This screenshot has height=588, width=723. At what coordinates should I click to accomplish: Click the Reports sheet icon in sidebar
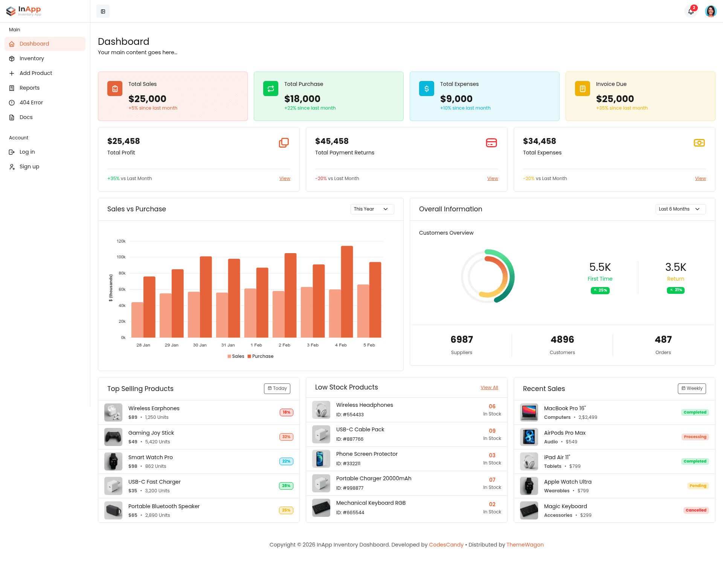pyautogui.click(x=12, y=88)
